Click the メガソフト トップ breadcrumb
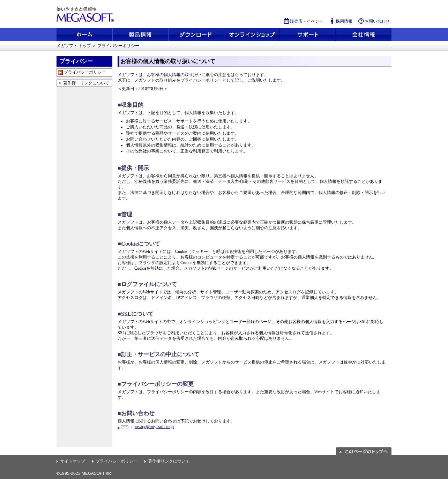The image size is (448, 479). [74, 46]
